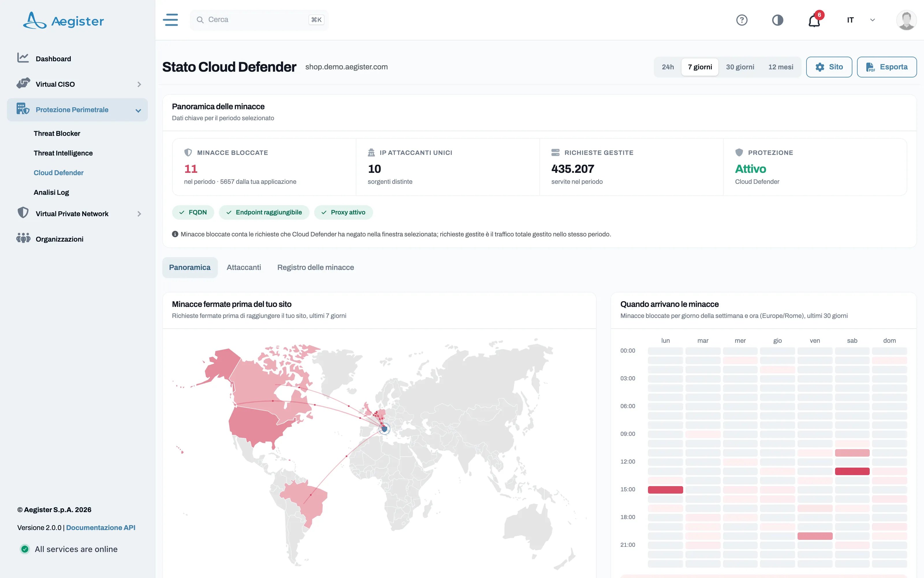Open Threat Intelligence in the sidebar

[63, 153]
